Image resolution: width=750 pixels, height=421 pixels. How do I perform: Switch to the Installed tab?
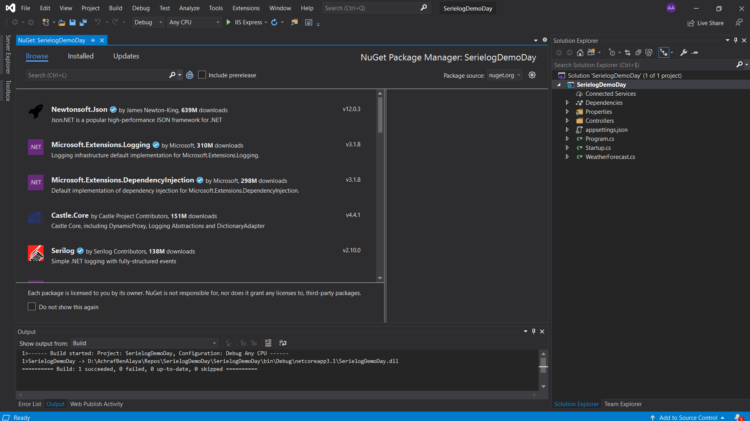click(x=80, y=56)
